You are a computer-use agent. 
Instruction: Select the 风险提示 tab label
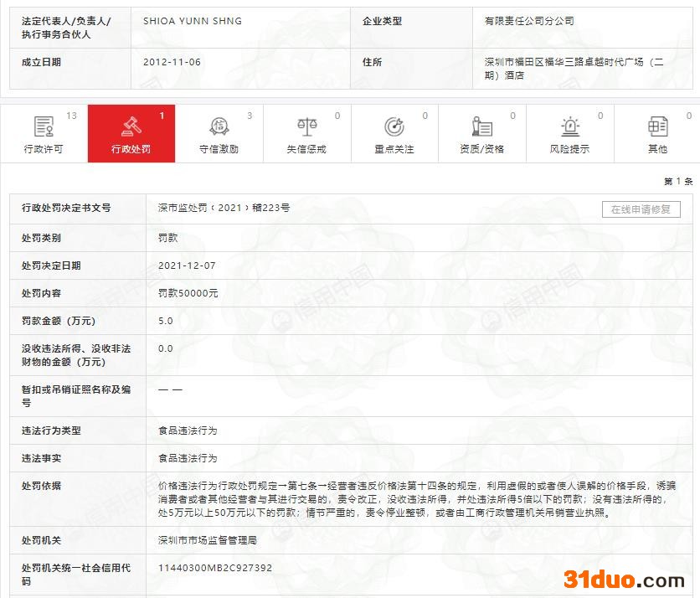tap(569, 149)
